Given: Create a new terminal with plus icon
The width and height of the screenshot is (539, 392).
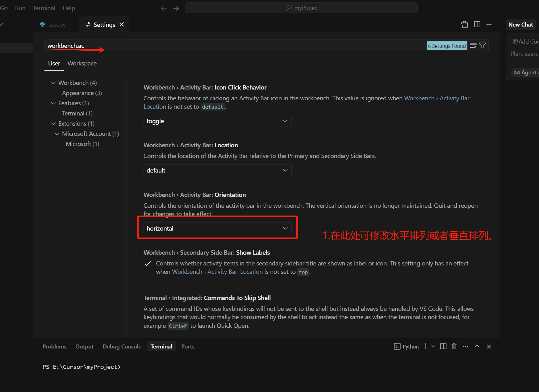Looking at the screenshot, I should click(x=425, y=346).
